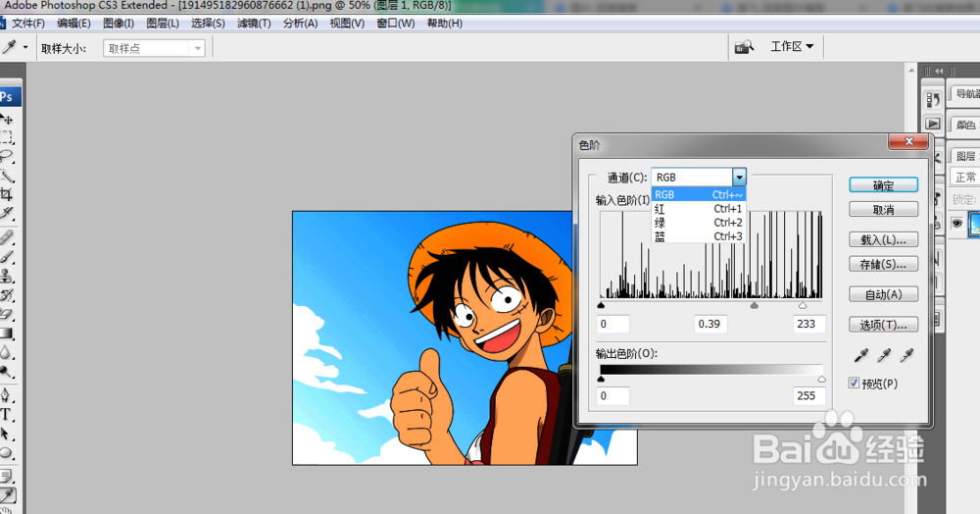Image resolution: width=980 pixels, height=514 pixels.
Task: Click the input black point slider
Action: coord(602,305)
